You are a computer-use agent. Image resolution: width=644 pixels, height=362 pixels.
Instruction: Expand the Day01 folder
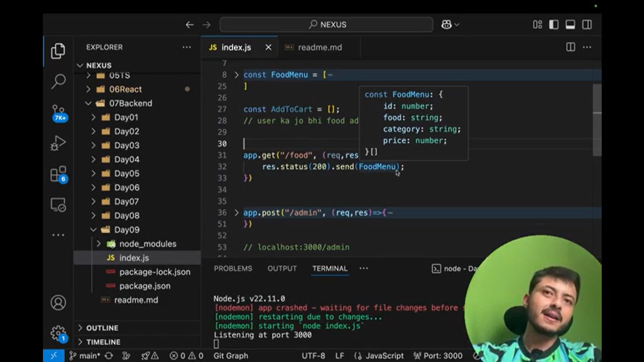click(x=93, y=117)
